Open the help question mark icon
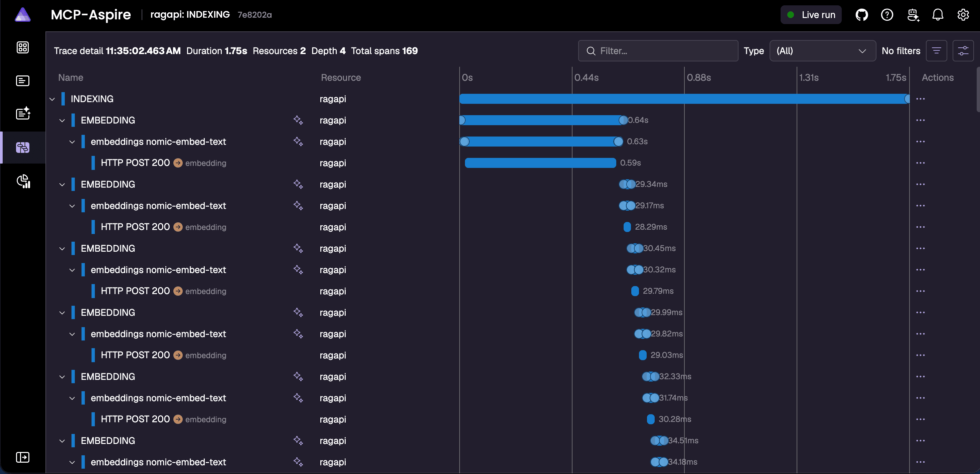Viewport: 980px width, 474px height. point(887,15)
